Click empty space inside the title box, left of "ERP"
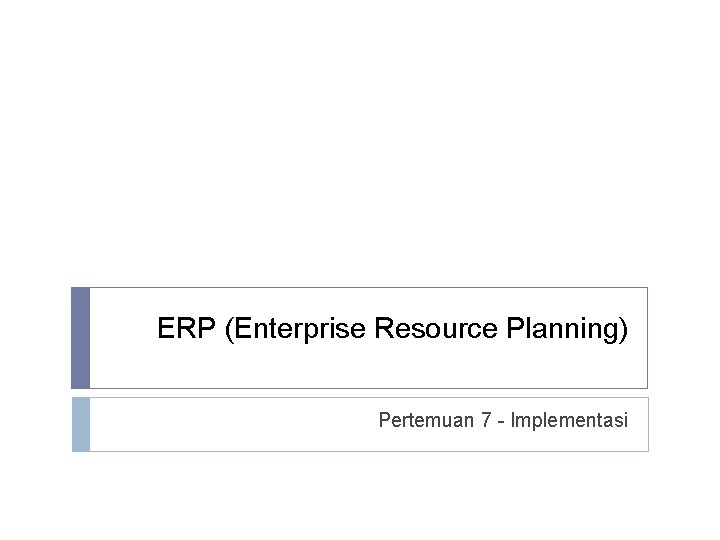This screenshot has width=720, height=540. coord(120,338)
